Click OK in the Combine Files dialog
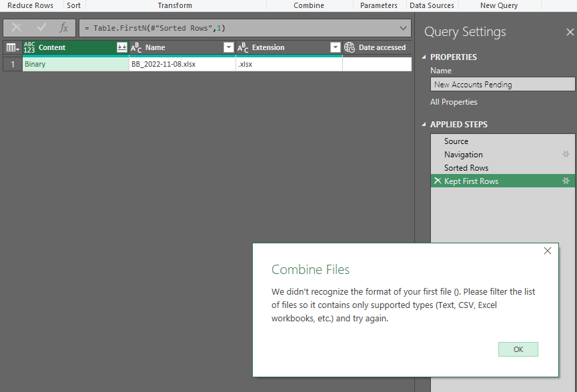Screen dimensions: 577x392 point(518,349)
